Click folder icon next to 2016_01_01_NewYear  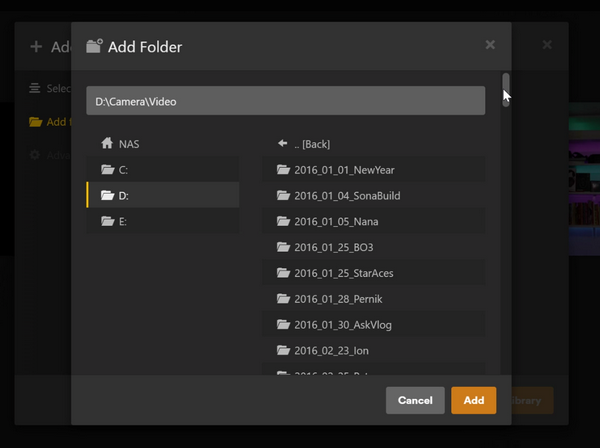[x=283, y=170]
